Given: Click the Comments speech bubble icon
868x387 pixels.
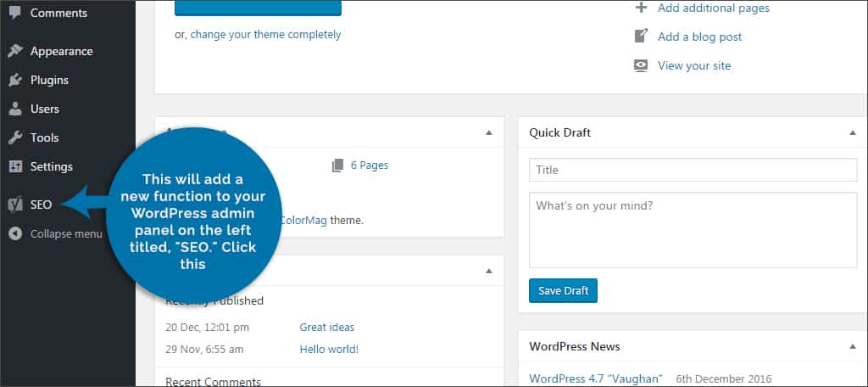Looking at the screenshot, I should (15, 12).
